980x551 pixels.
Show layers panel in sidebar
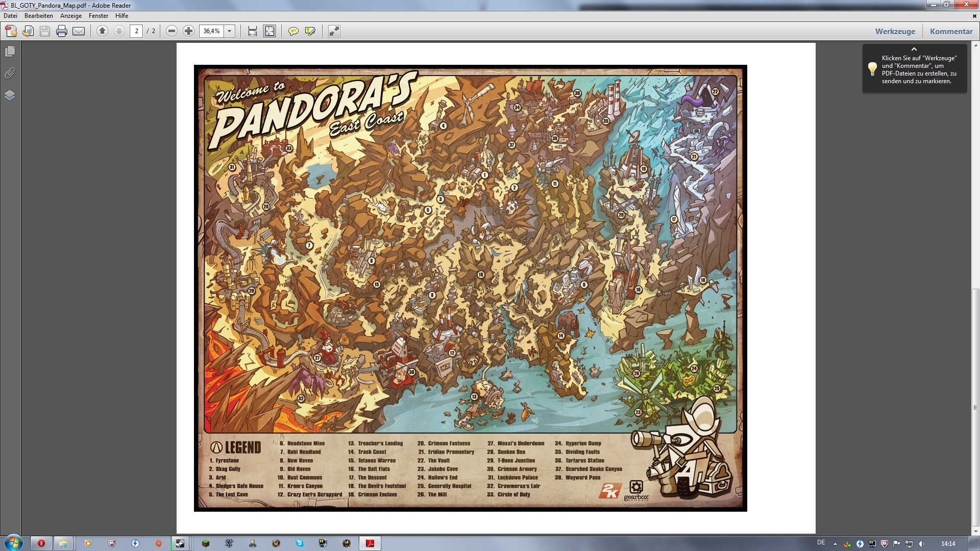10,95
